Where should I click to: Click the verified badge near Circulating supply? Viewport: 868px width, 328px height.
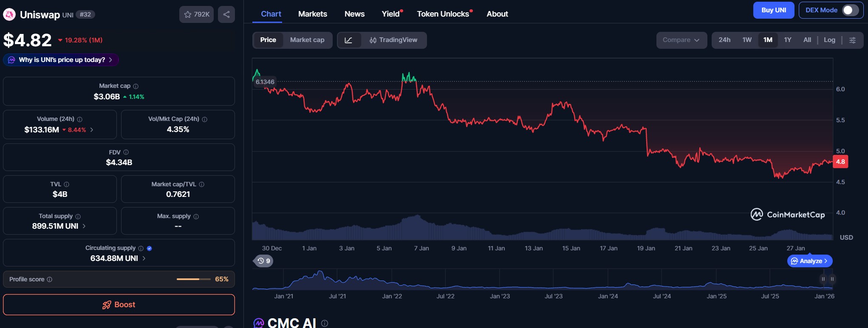coord(150,248)
